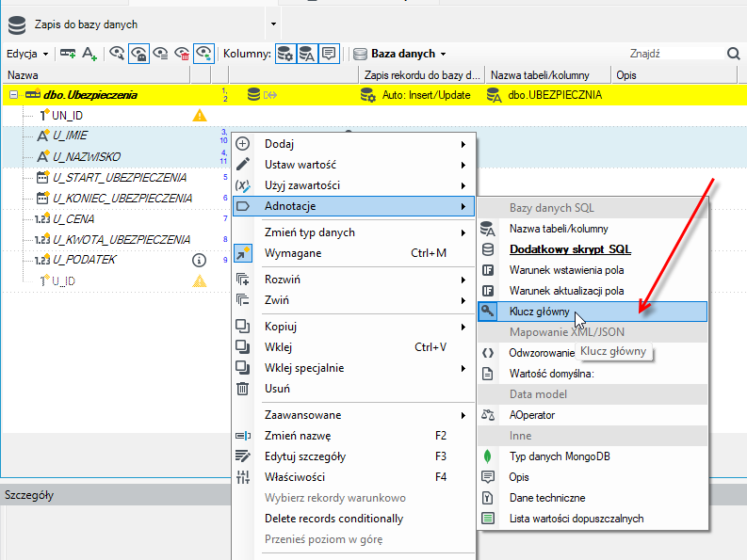Choose Zmień nazwę menu entry

coord(353,436)
